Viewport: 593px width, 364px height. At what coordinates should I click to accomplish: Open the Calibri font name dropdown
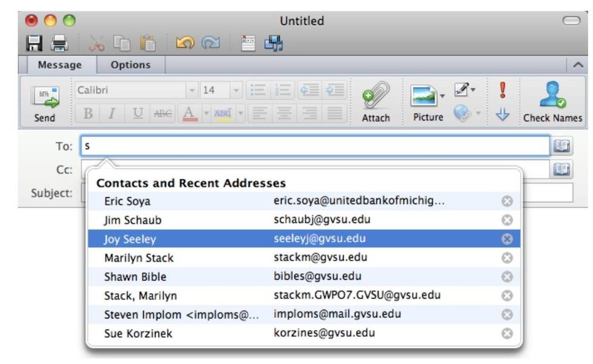192,90
